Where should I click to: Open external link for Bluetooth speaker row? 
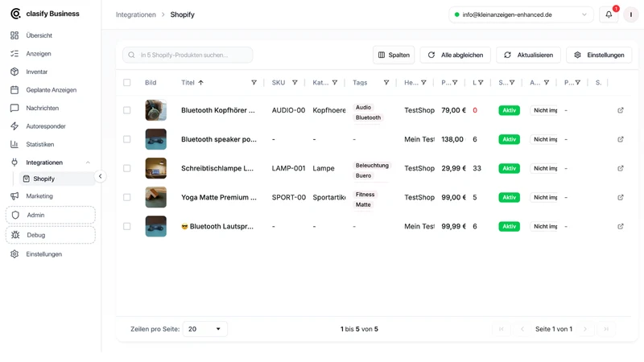(x=620, y=139)
